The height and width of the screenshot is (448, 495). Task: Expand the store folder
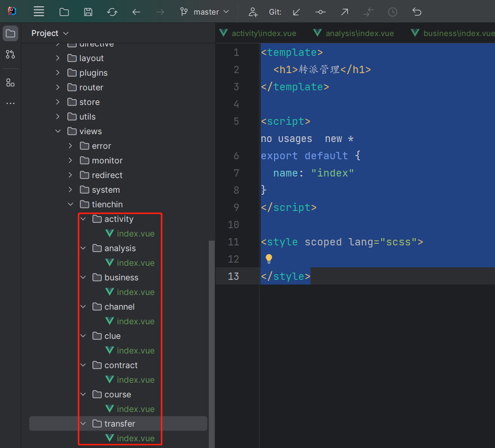pyautogui.click(x=57, y=102)
